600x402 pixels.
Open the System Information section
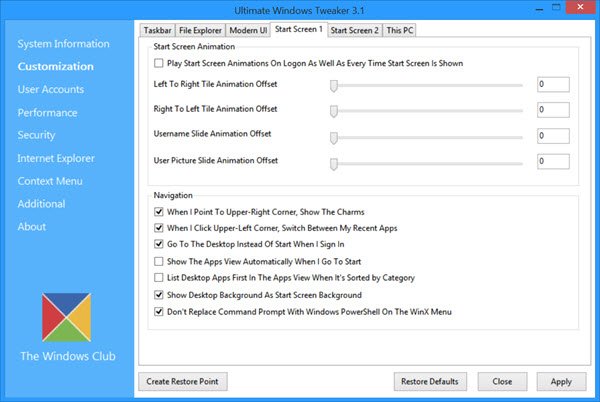(x=64, y=44)
